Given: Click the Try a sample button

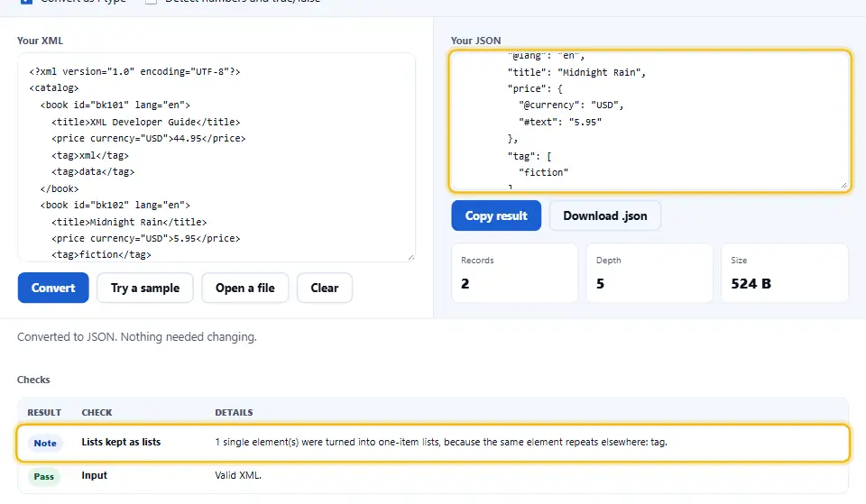Looking at the screenshot, I should tap(145, 288).
